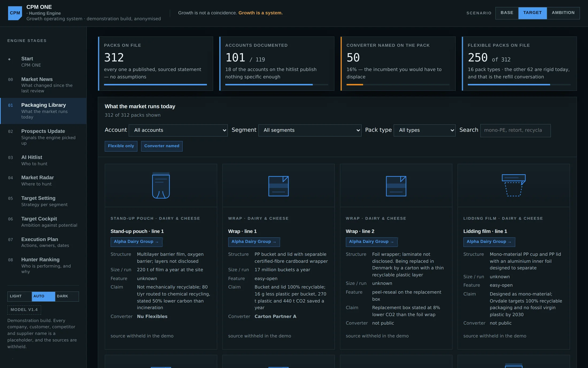The height and width of the screenshot is (368, 588).
Task: Open the Account dropdown
Action: pyautogui.click(x=178, y=130)
